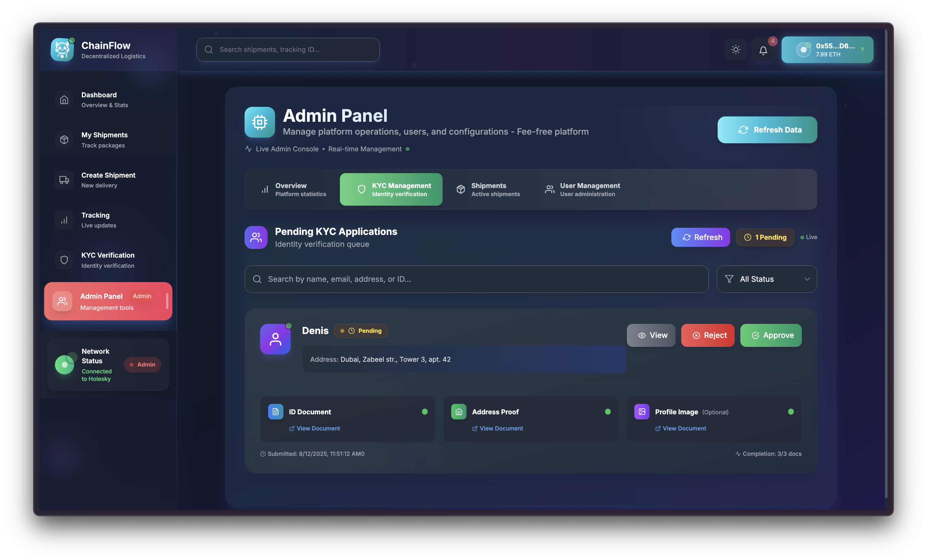Image resolution: width=927 pixels, height=560 pixels.
Task: Approve Denis's KYC application
Action: pyautogui.click(x=771, y=335)
